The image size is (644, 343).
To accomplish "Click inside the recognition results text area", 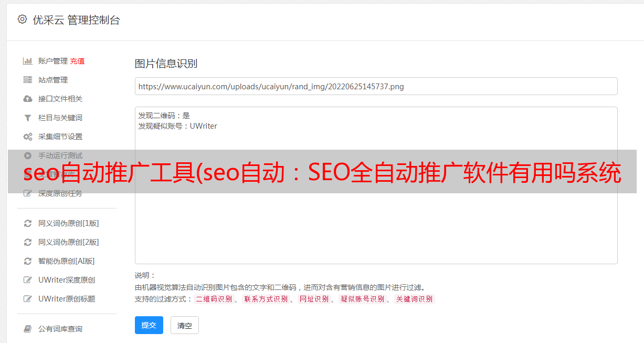I will tap(376, 210).
